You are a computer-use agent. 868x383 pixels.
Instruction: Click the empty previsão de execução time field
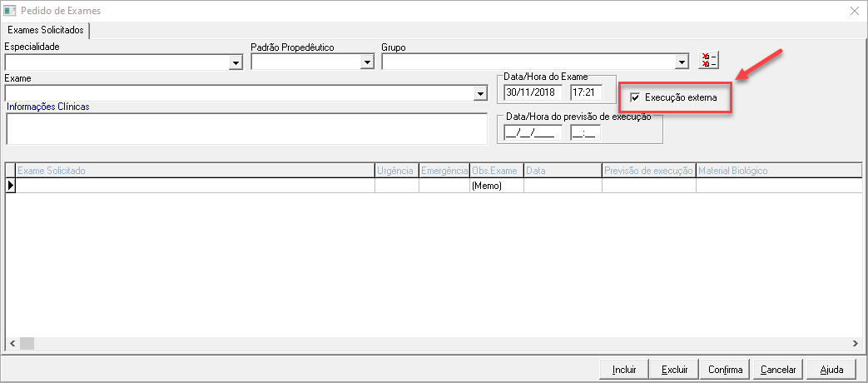pyautogui.click(x=586, y=133)
